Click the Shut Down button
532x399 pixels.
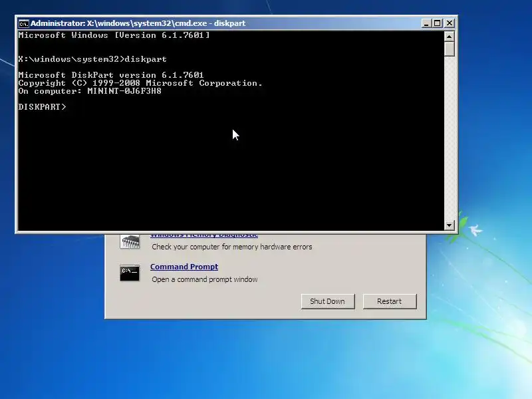click(328, 301)
